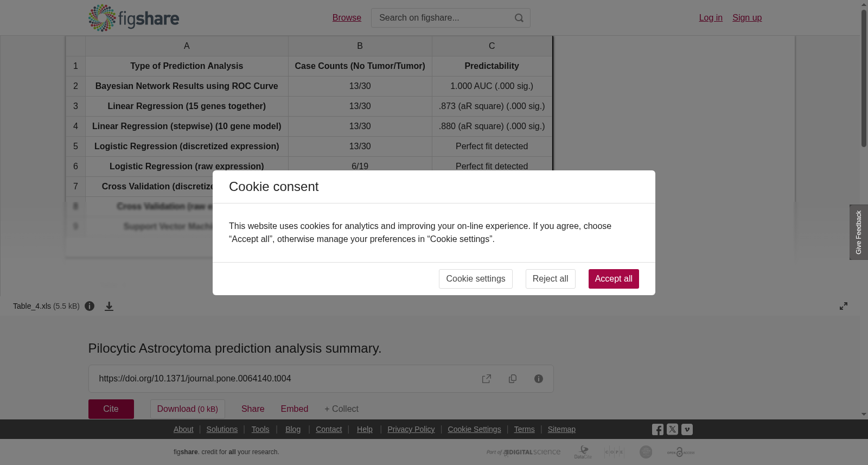The width and height of the screenshot is (868, 465).
Task: Click the Digital Science logo
Action: pos(524,452)
